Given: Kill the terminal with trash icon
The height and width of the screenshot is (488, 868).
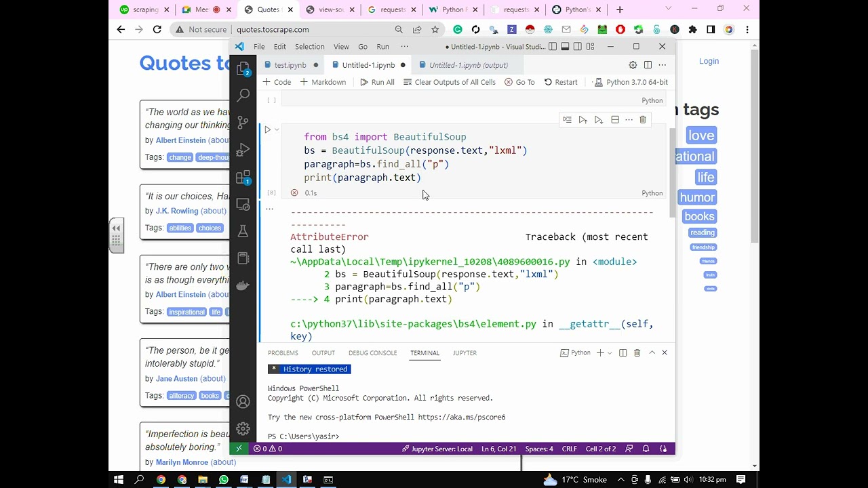Looking at the screenshot, I should click(x=637, y=353).
